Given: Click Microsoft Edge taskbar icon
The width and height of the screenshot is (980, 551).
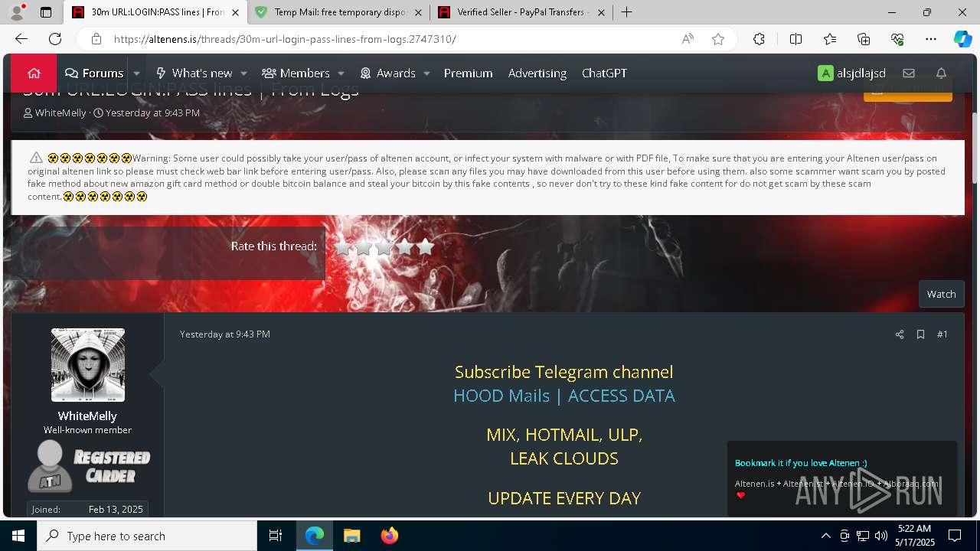Looking at the screenshot, I should [x=315, y=536].
